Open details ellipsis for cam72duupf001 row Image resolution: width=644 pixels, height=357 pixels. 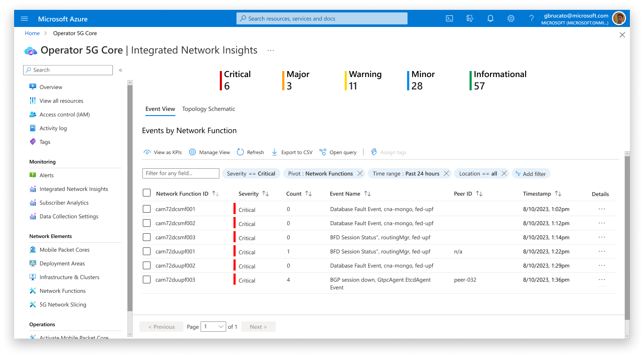[602, 251]
